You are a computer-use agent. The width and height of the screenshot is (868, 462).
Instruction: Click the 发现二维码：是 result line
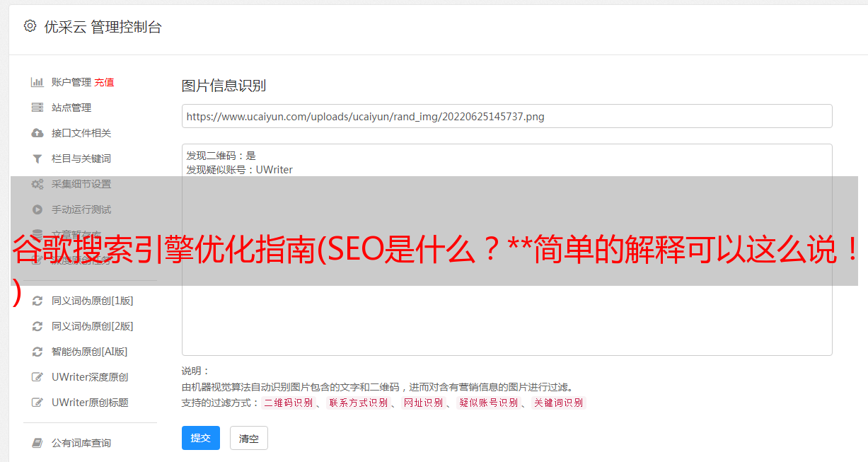[221, 156]
